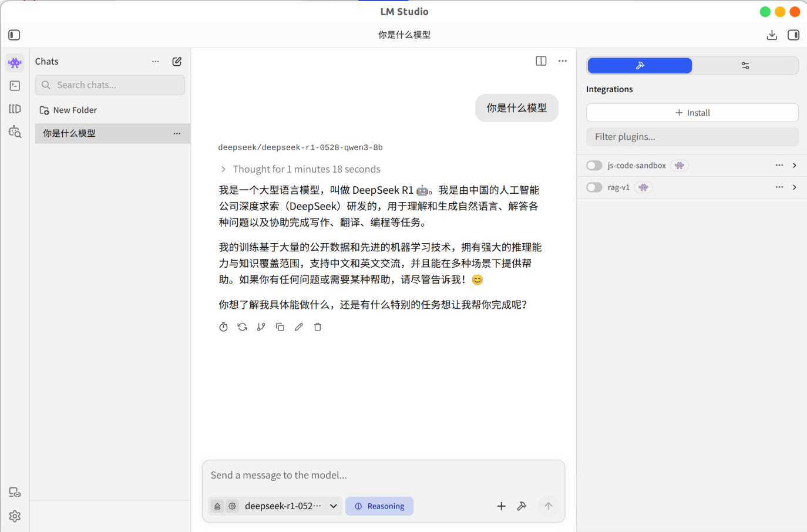
Task: Open the Discover model search icon
Action: [15, 132]
